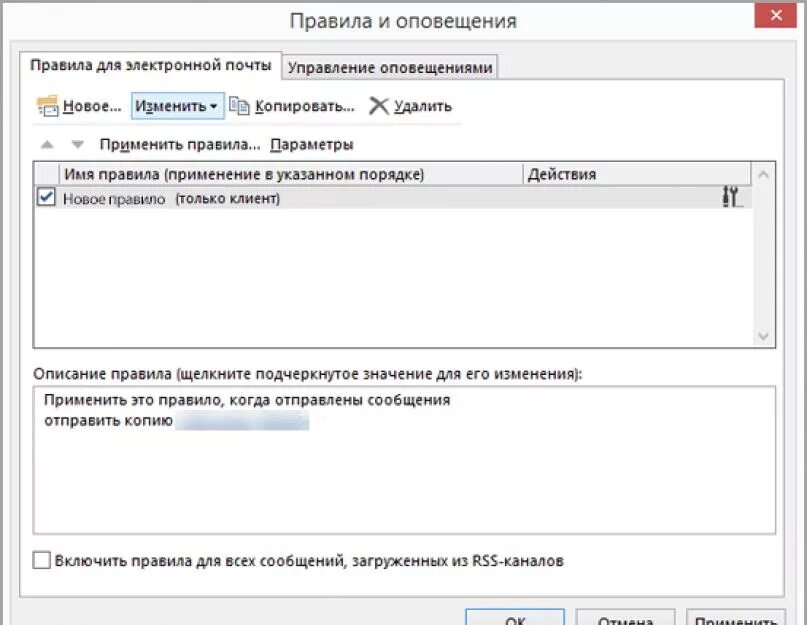Move rule down with the down arrow
807x625 pixels.
(77, 145)
